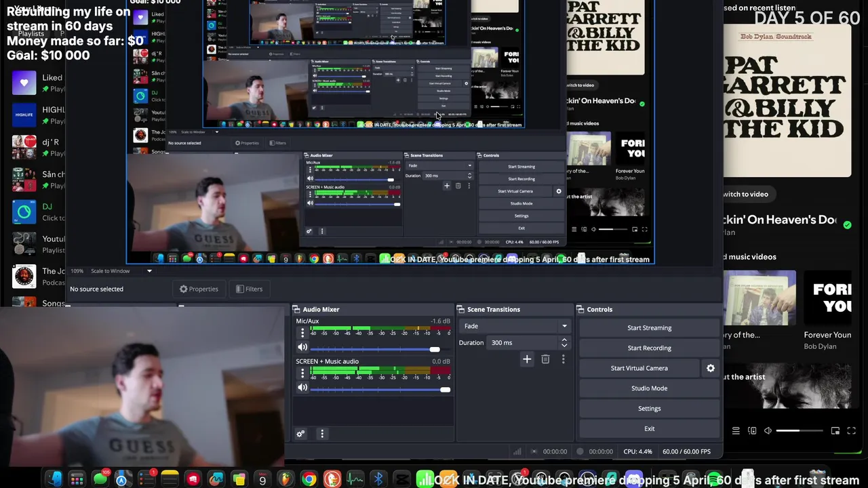Open The Jo... podcast in Spotify sidebar
Viewport: 868px width, 488px height.
point(39,277)
